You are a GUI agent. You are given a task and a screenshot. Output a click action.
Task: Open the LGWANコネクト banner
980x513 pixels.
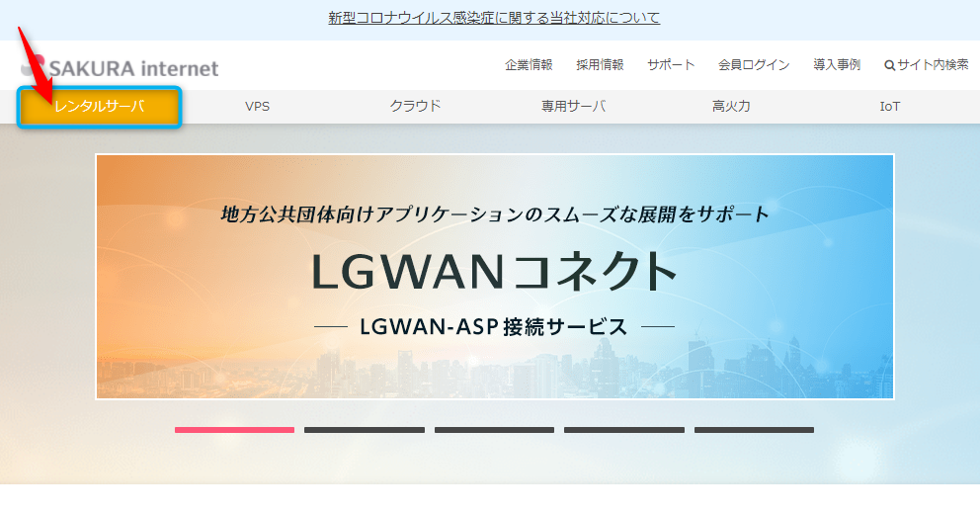point(494,277)
